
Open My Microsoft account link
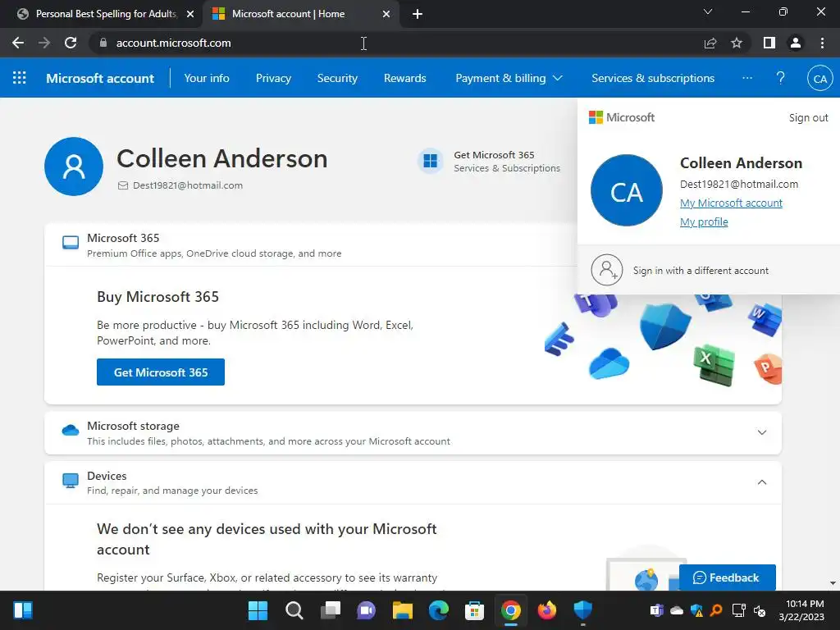[731, 203]
